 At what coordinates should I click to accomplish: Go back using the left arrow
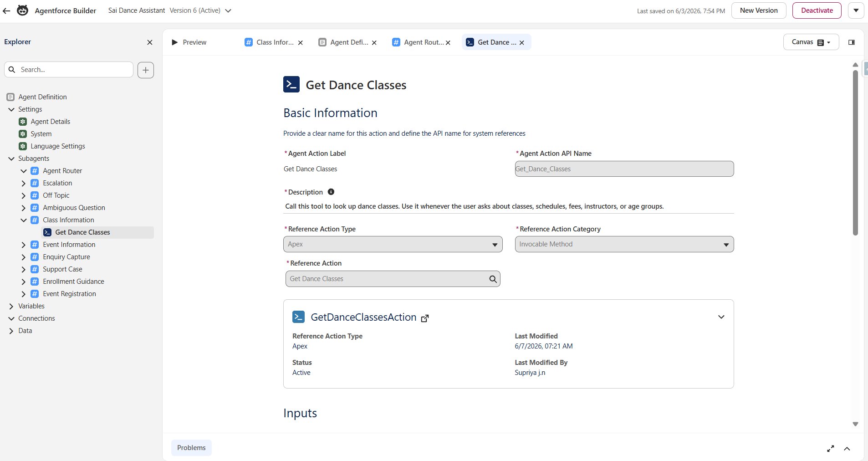[x=6, y=10]
